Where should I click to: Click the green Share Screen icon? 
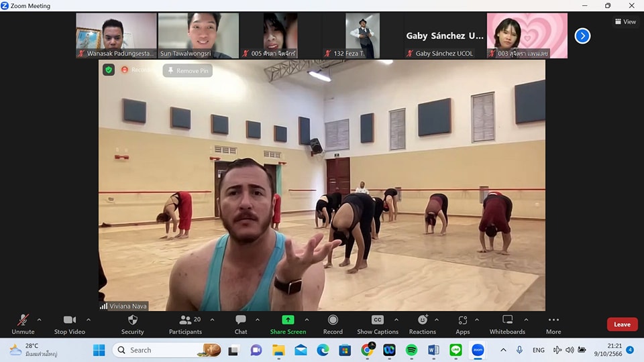pos(288,320)
